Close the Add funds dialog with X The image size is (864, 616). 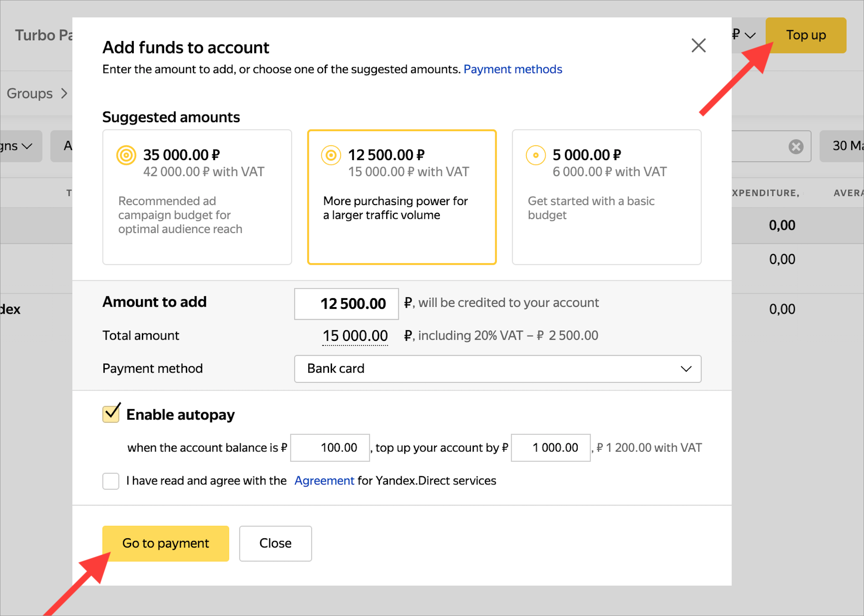pos(698,45)
